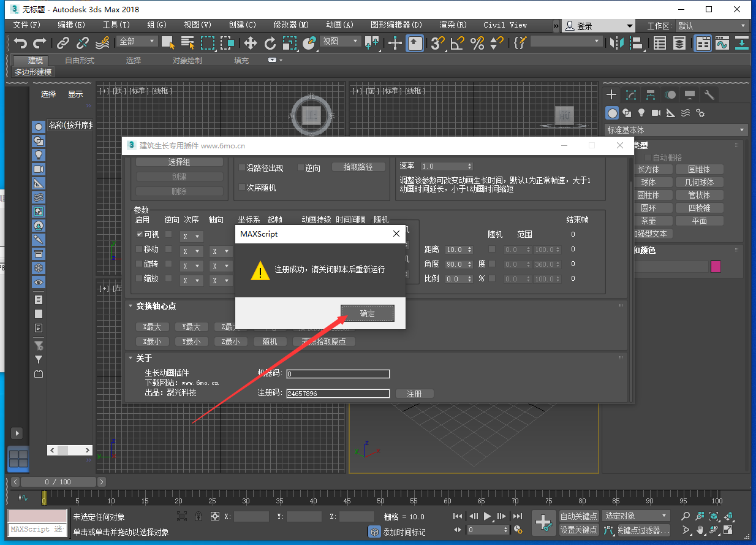
Task: Click the 自动关键点 button
Action: (579, 516)
